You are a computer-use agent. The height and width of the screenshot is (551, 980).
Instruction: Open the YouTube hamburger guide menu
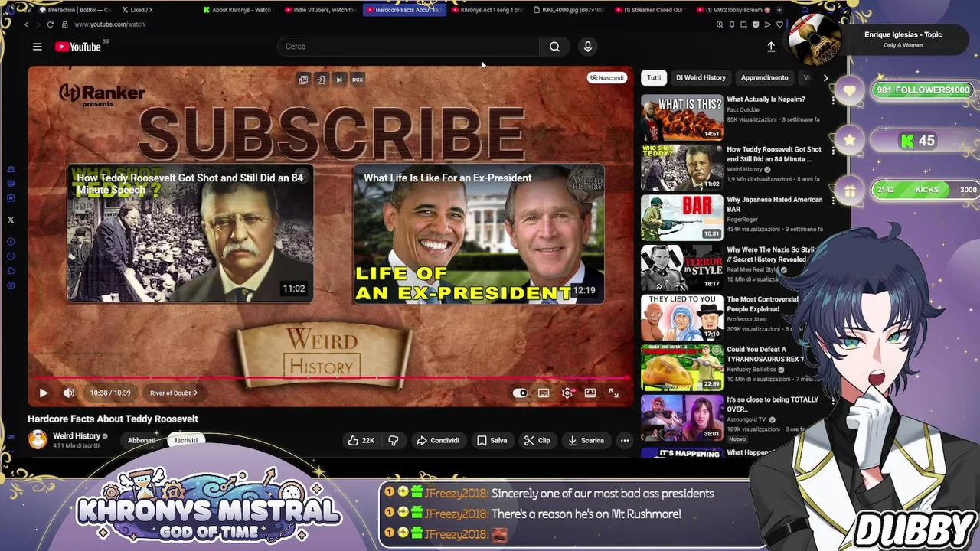pyautogui.click(x=37, y=47)
